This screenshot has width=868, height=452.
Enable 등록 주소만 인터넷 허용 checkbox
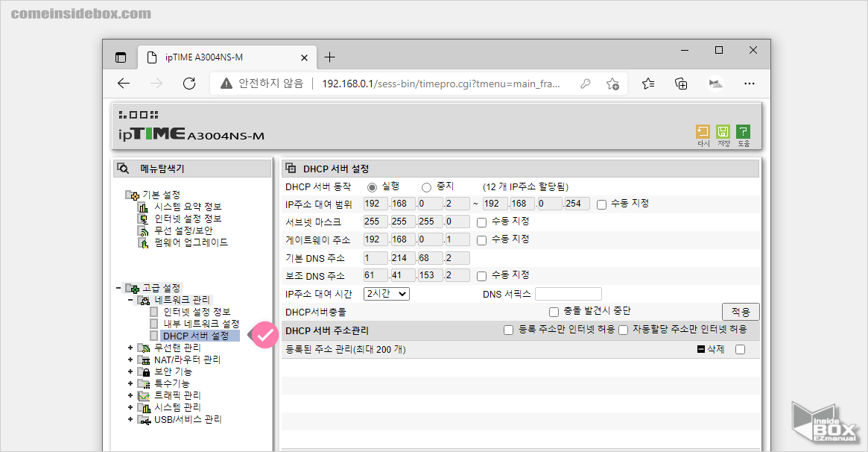point(508,330)
